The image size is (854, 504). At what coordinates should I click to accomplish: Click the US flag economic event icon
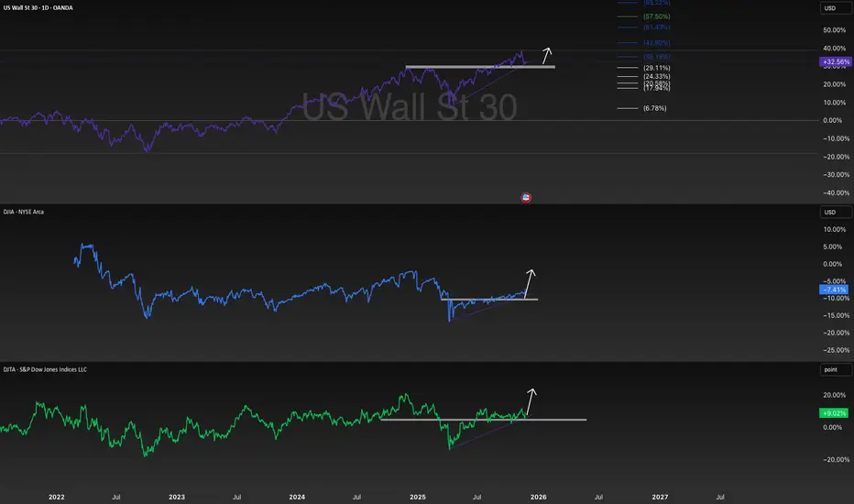click(526, 197)
